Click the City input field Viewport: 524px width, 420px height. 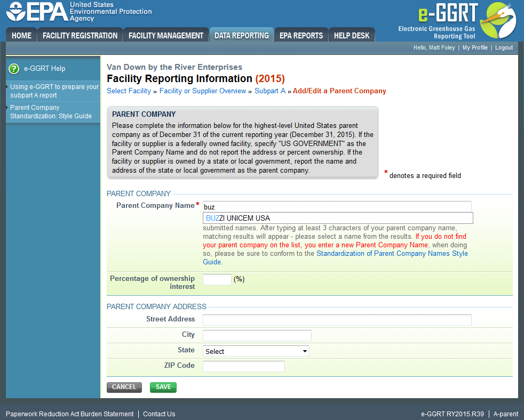pyautogui.click(x=257, y=335)
